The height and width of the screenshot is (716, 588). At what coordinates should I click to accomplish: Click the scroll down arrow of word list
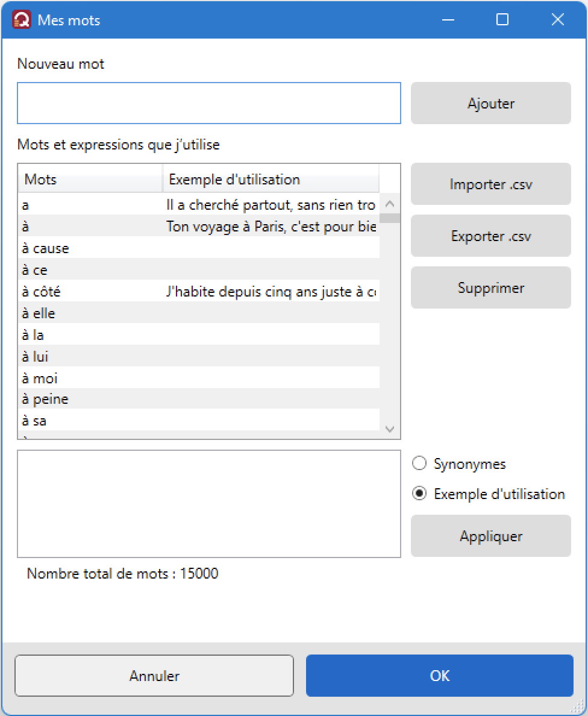tap(390, 429)
